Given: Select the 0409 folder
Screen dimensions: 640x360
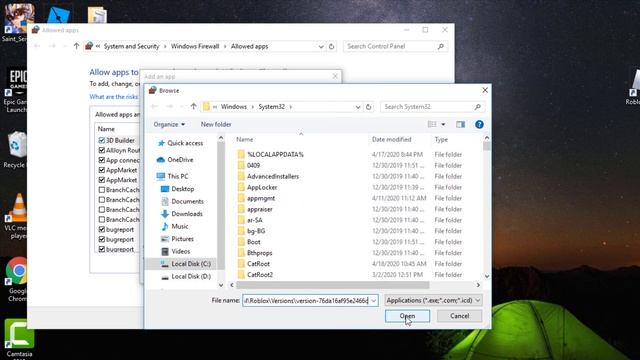Looking at the screenshot, I should [249, 165].
